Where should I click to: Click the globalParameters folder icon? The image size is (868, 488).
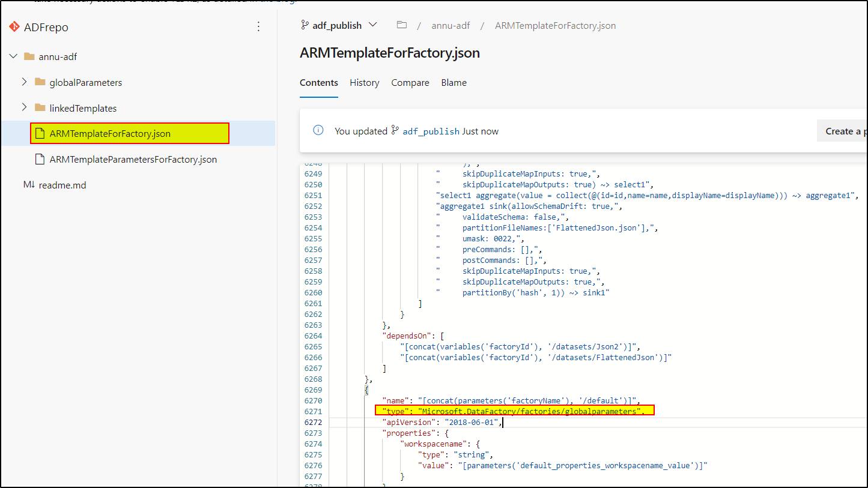[x=40, y=82]
